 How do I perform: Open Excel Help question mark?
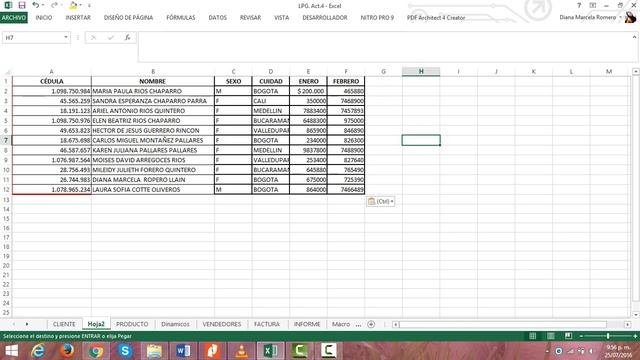pyautogui.click(x=579, y=5)
